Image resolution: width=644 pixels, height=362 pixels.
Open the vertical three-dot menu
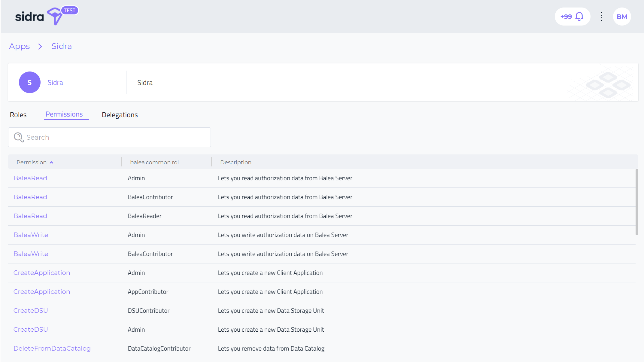click(602, 17)
